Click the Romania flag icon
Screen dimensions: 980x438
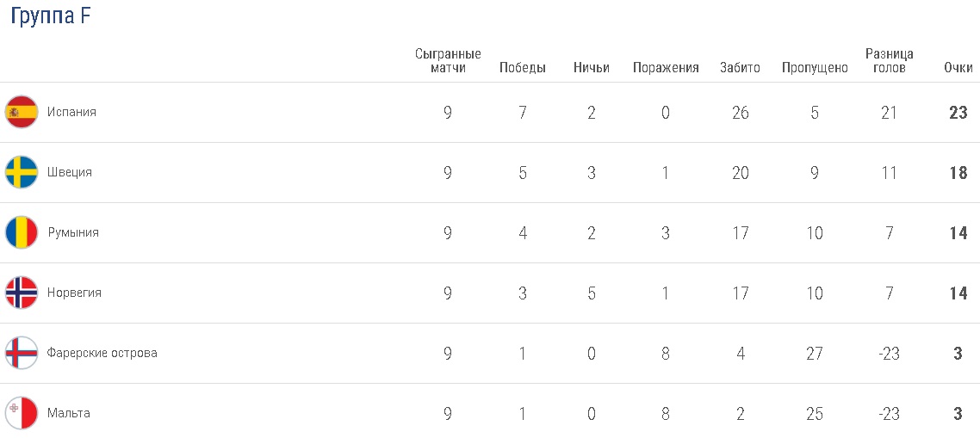22,232
